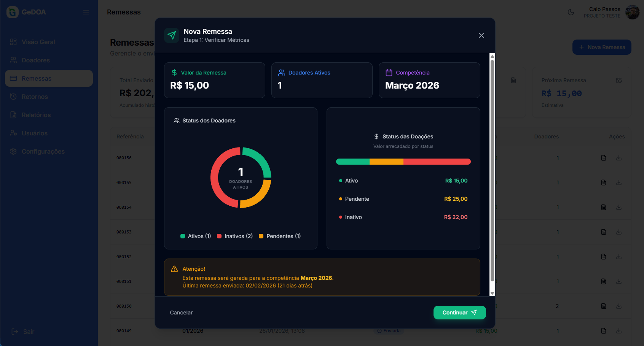Screen dimensions: 644x346
Task: View document icon for remessa 000156
Action: [603, 158]
